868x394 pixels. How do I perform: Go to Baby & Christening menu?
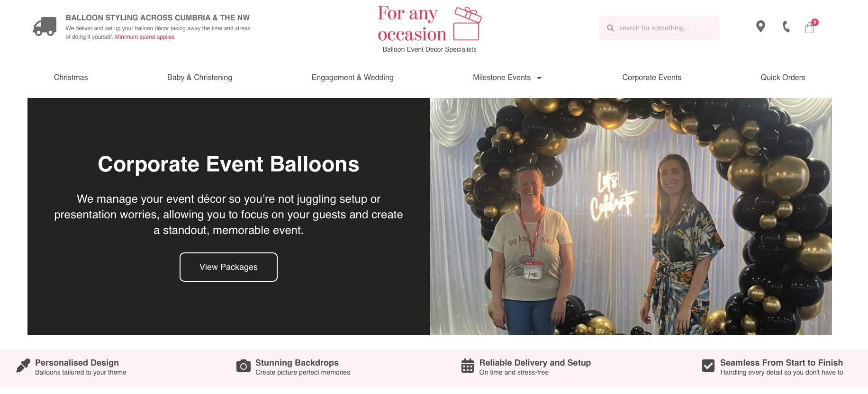tap(199, 78)
